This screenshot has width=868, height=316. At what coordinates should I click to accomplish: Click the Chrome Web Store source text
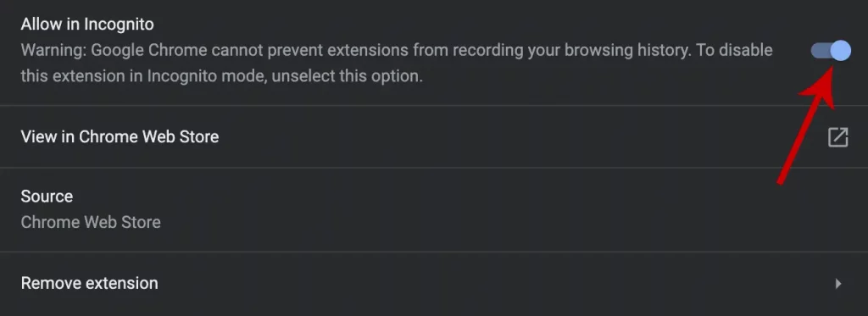(x=91, y=222)
